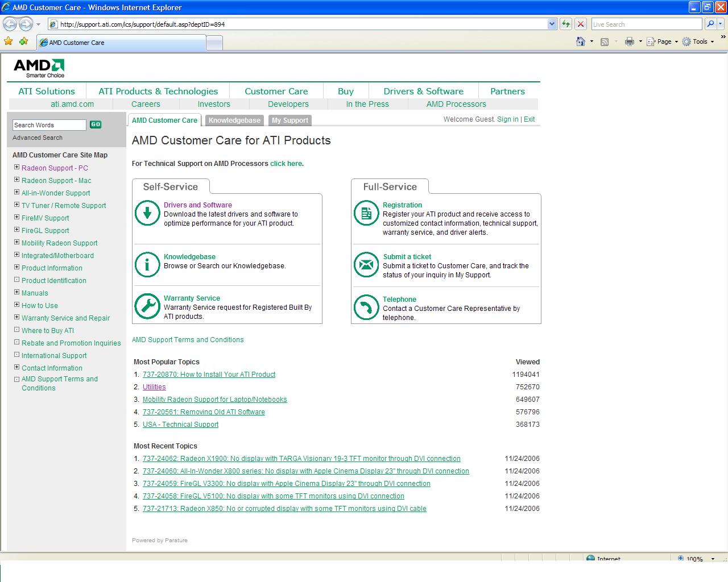
Task: Click the RSS Feeds icon
Action: (x=605, y=41)
